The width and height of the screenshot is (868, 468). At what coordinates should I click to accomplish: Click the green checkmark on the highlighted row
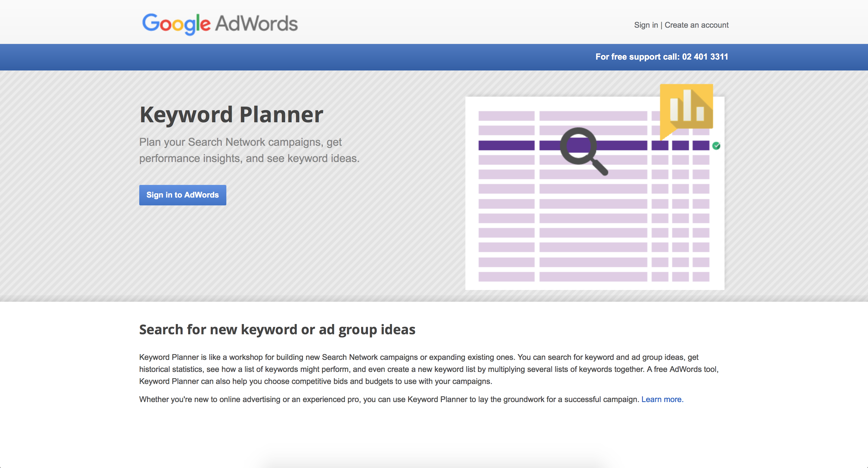[716, 145]
